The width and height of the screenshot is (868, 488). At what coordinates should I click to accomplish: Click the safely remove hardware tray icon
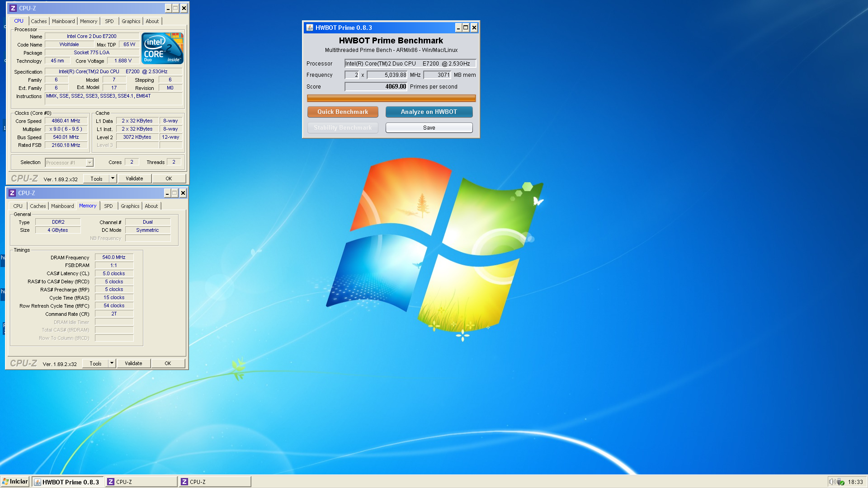pyautogui.click(x=841, y=482)
